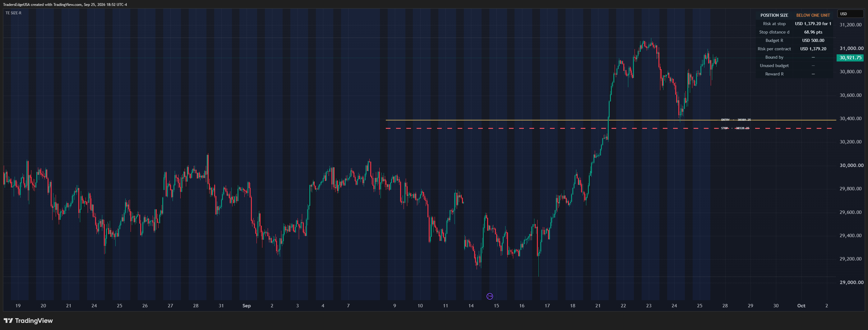Screen dimensions: 868x330
Task: Open the USD currency selector
Action: 850,14
